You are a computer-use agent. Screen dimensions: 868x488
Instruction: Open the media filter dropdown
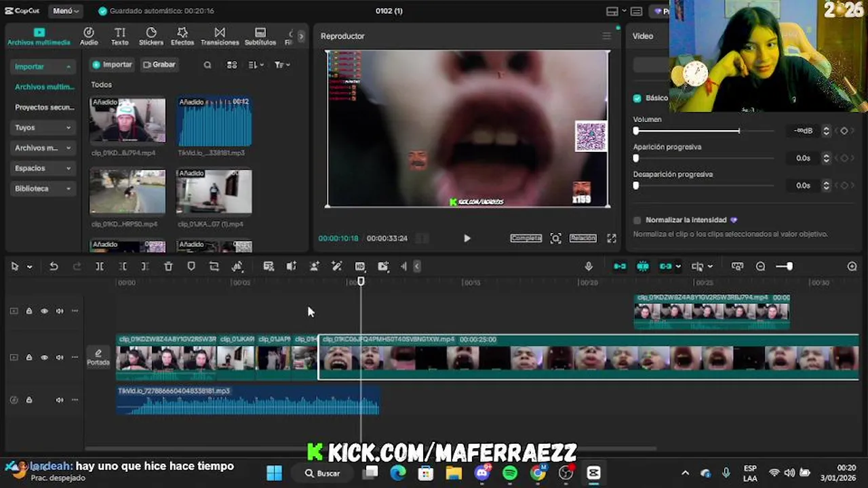(282, 65)
